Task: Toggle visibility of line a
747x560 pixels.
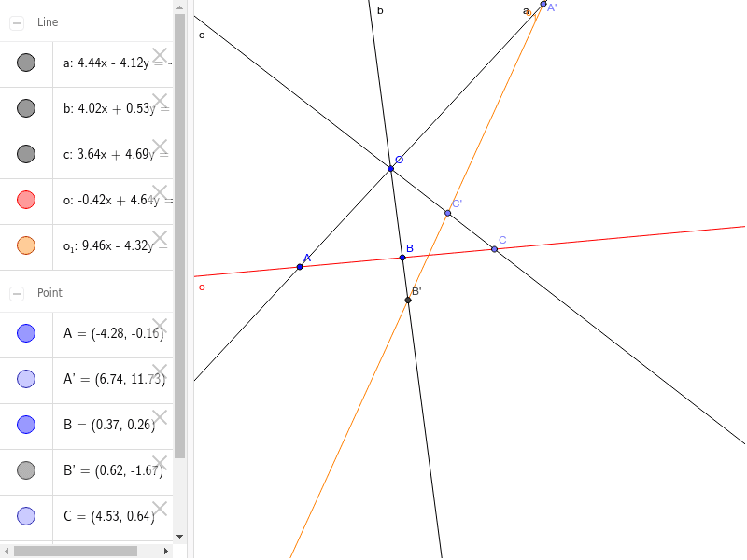Action: coord(26,63)
